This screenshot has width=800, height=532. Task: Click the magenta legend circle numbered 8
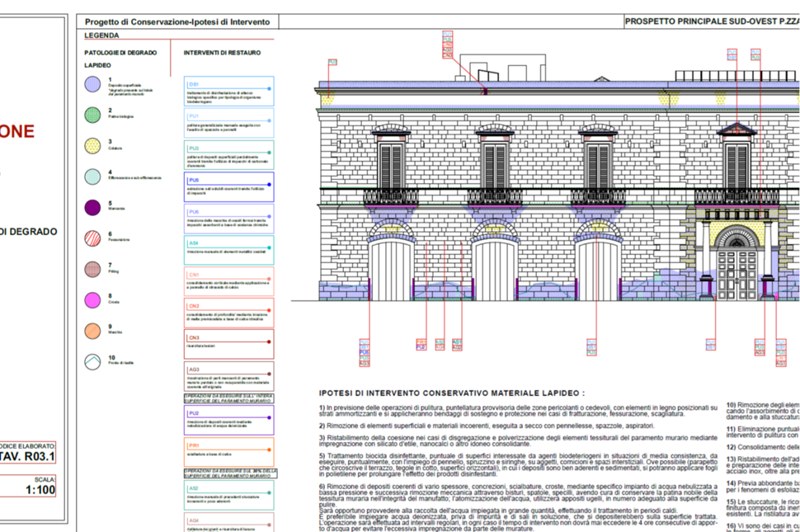click(92, 300)
